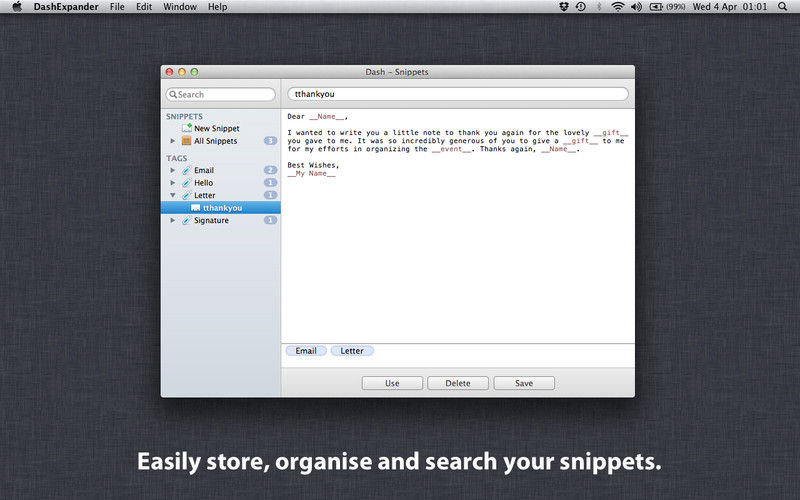
Task: Open the Wi-Fi status menu
Action: (x=618, y=7)
